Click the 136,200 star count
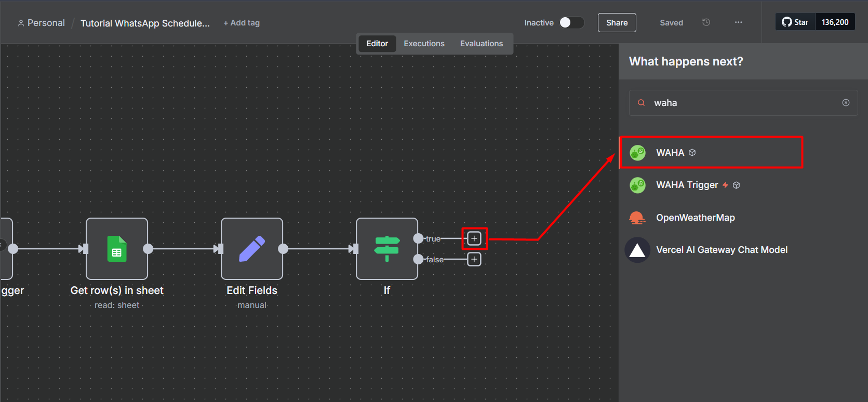This screenshot has height=402, width=868. [x=835, y=22]
